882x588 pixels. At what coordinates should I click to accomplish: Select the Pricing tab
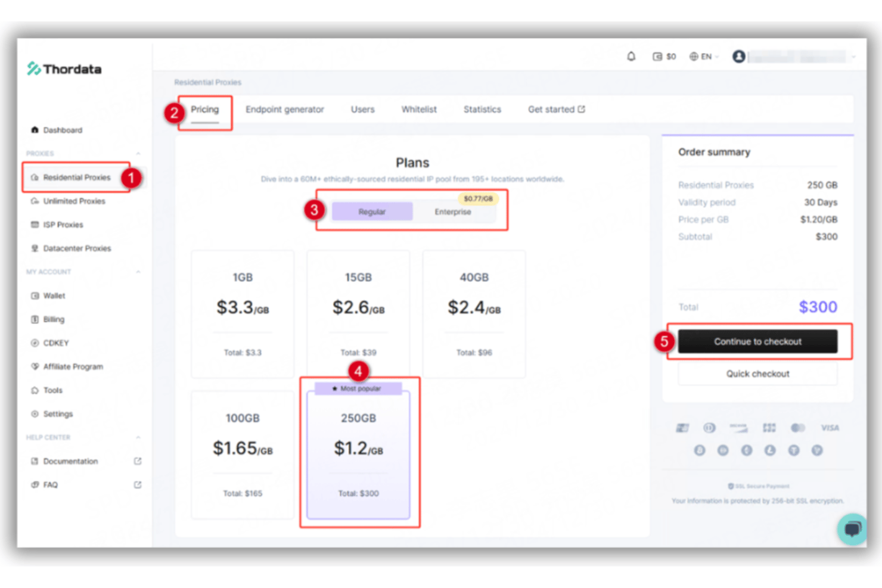point(205,110)
